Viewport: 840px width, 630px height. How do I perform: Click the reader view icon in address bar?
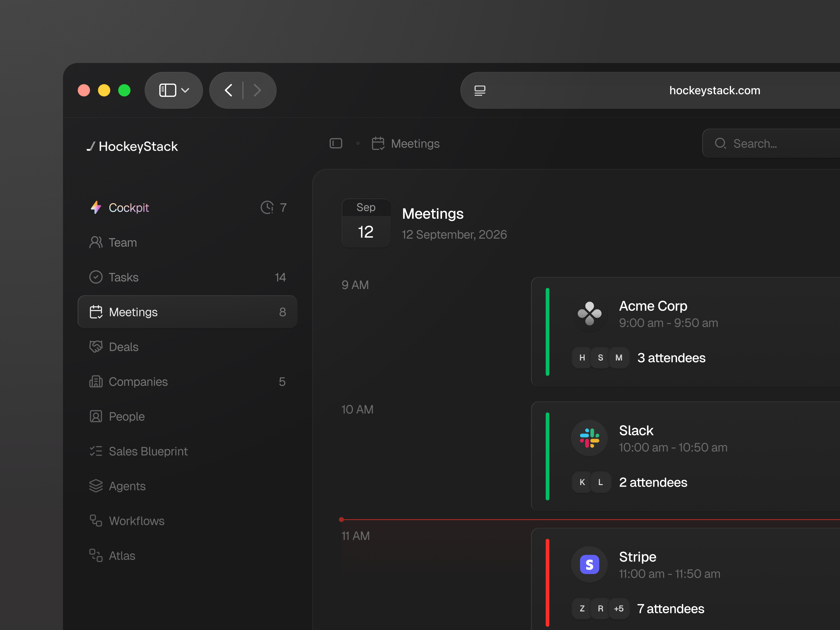480,90
